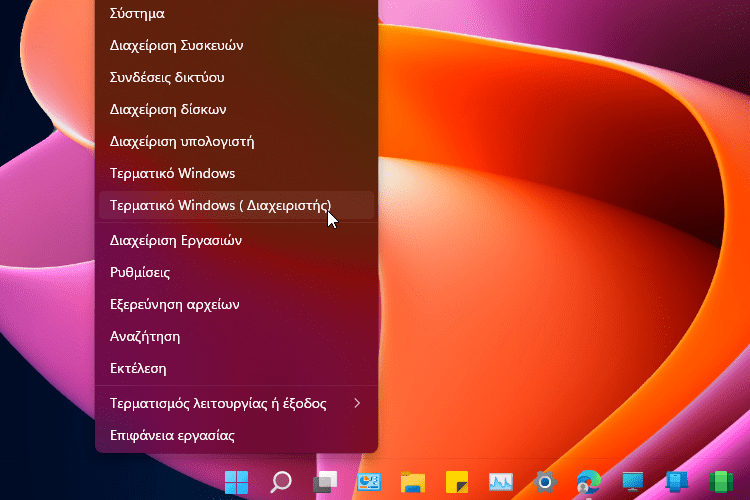Open yellow Sticky Notes taskbar icon

(457, 482)
